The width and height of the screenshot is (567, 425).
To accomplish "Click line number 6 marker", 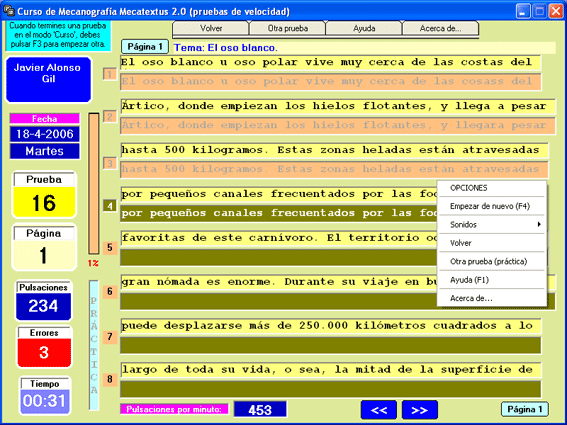I will [110, 292].
